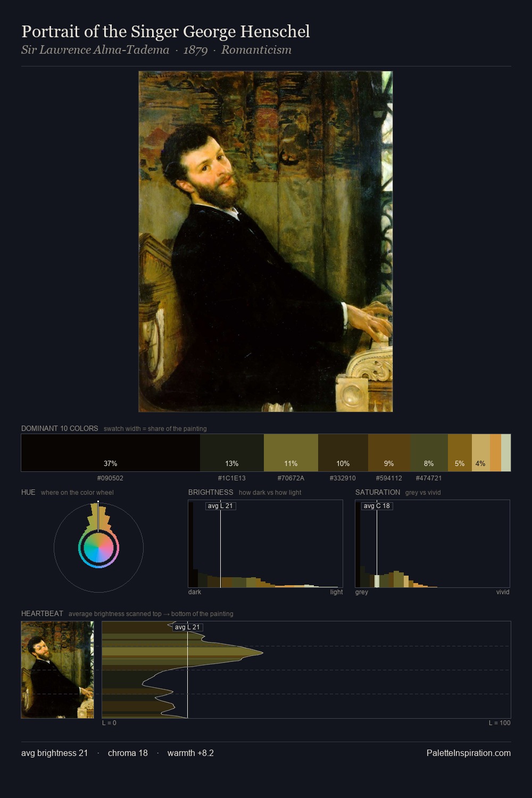Click hex code #474721
532x798 pixels.
429,478
